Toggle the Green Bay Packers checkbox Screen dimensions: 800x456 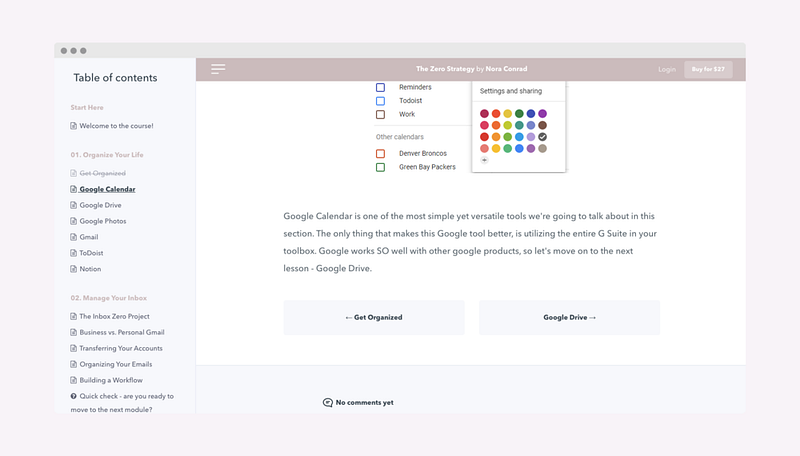tap(381, 167)
